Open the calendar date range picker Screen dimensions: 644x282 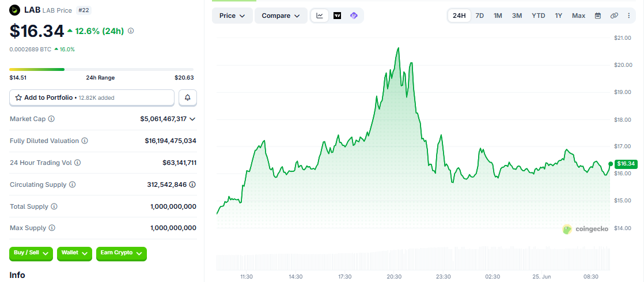point(598,16)
